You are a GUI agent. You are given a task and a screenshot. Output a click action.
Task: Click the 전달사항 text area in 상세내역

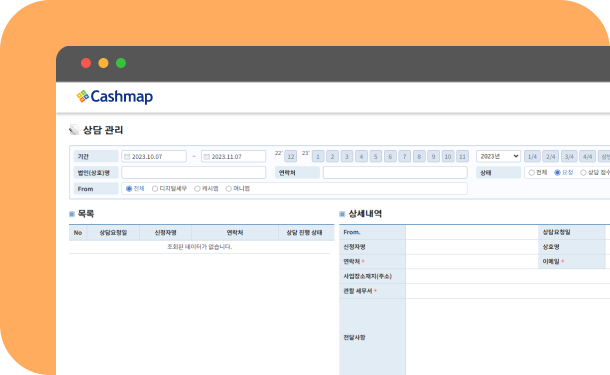click(508, 337)
